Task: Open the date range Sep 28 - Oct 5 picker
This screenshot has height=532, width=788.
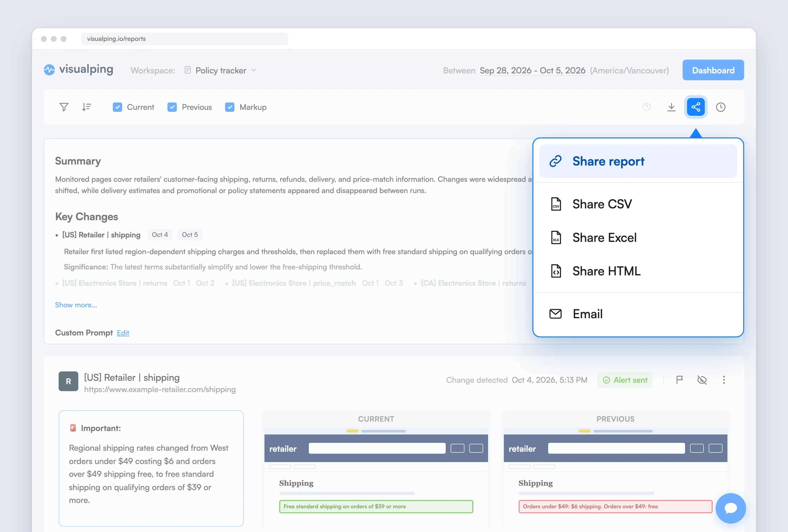Action: click(532, 70)
